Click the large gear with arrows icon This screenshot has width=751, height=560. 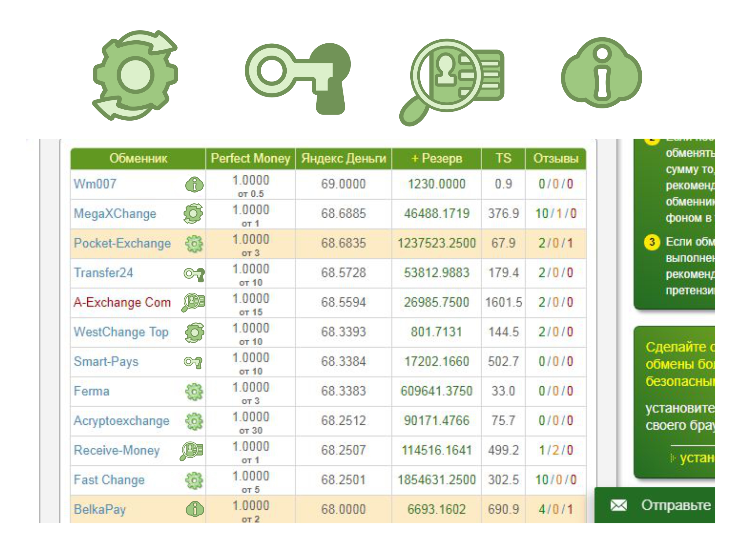tap(135, 75)
